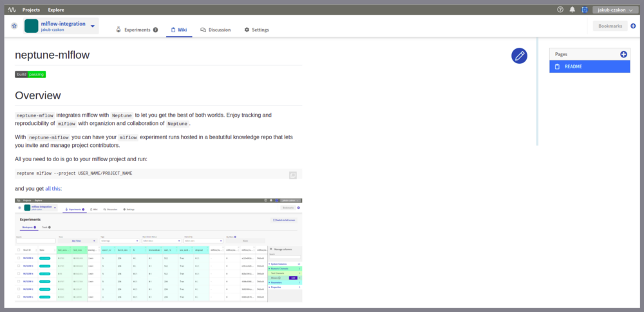Image resolution: width=644 pixels, height=312 pixels.
Task: Open the Settings tab
Action: (x=257, y=30)
